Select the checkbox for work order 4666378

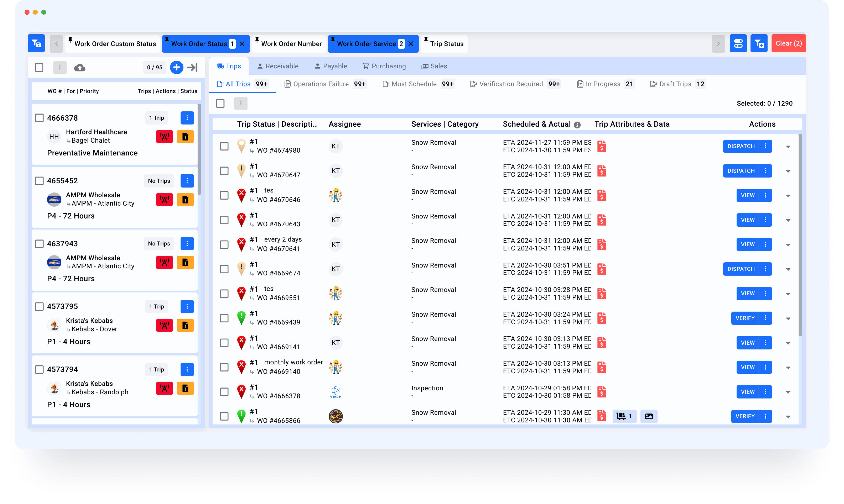[39, 118]
